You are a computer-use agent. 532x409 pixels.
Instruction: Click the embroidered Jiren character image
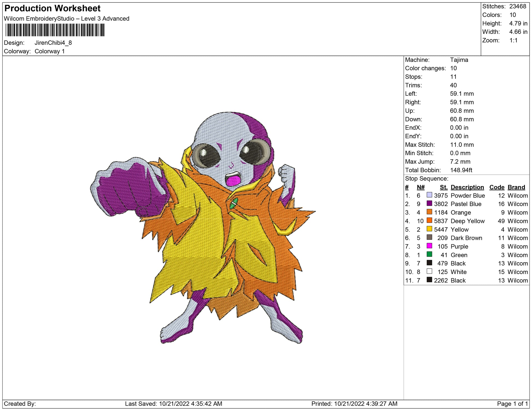tap(202, 228)
